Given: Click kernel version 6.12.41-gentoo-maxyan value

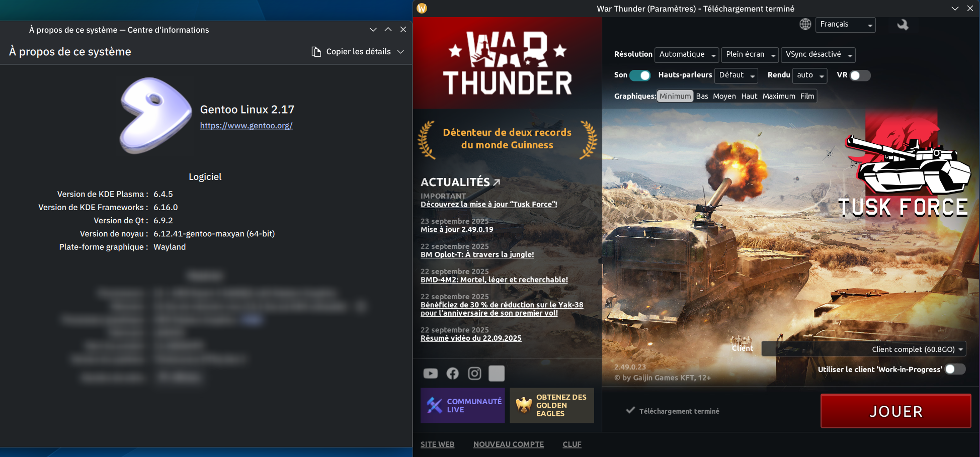Looking at the screenshot, I should tap(214, 234).
